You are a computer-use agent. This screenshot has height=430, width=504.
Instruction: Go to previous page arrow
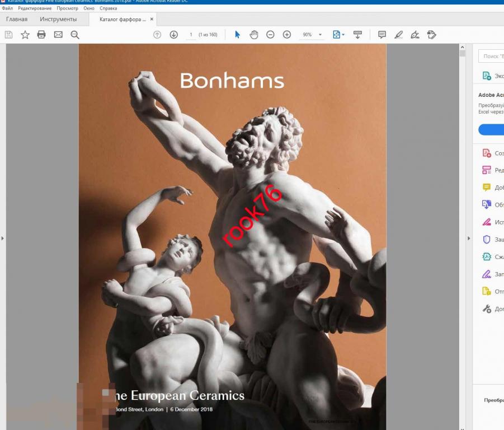point(157,35)
